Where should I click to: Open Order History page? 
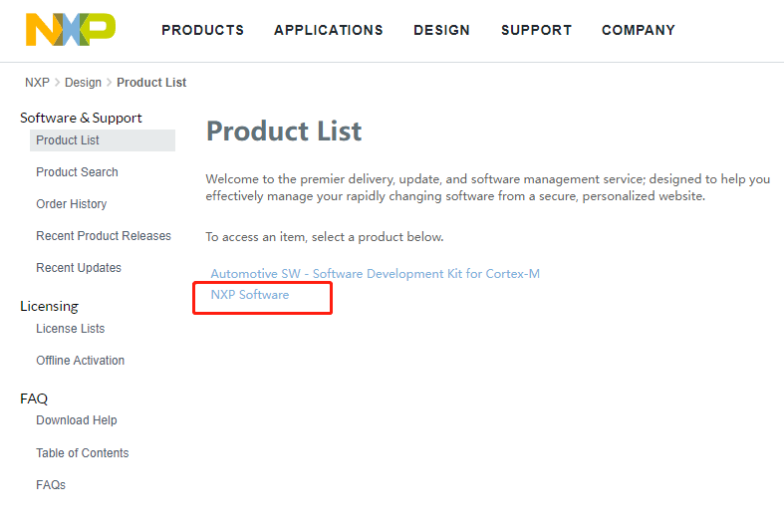click(72, 204)
